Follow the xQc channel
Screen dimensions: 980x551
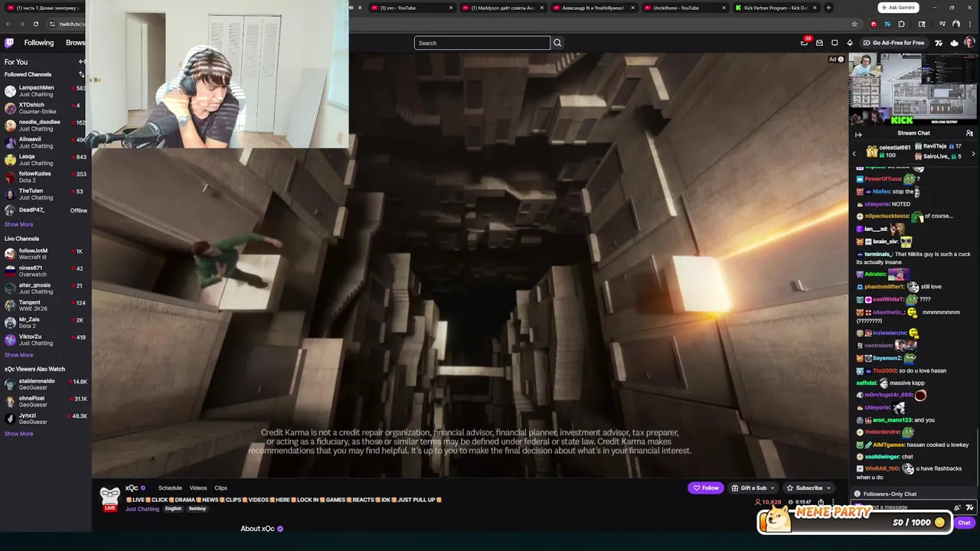[706, 487]
